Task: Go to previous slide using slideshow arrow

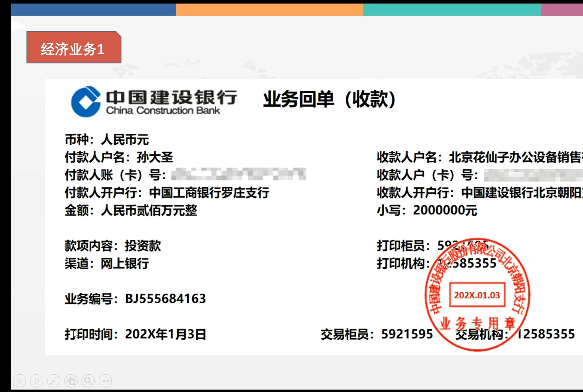Action: tap(19, 381)
